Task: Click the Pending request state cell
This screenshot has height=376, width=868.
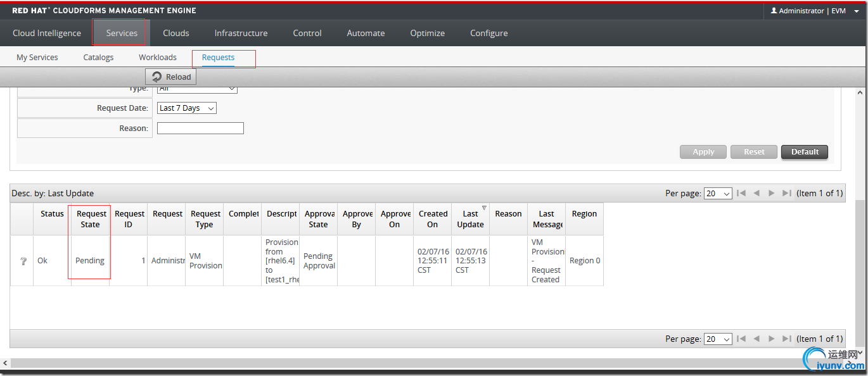Action: point(90,261)
